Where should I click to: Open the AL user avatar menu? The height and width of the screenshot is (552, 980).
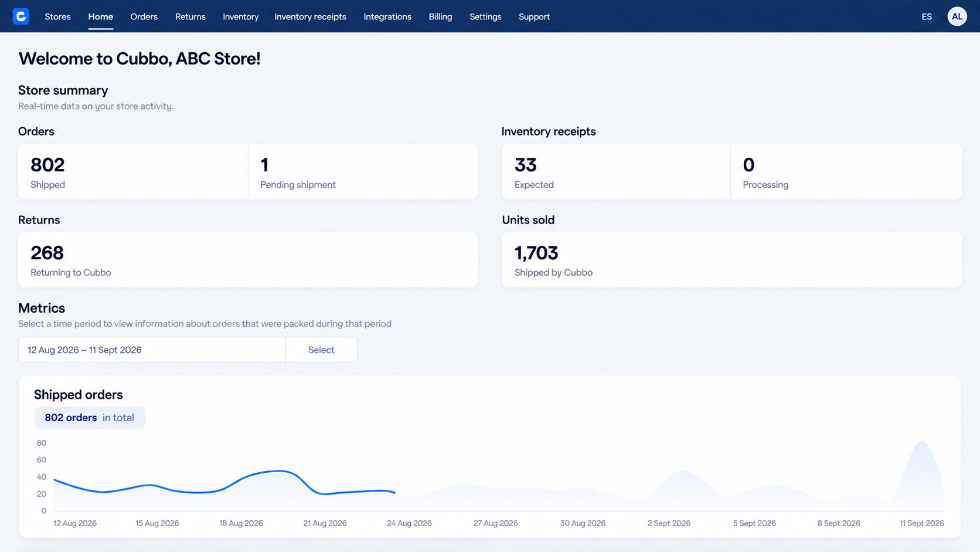957,16
